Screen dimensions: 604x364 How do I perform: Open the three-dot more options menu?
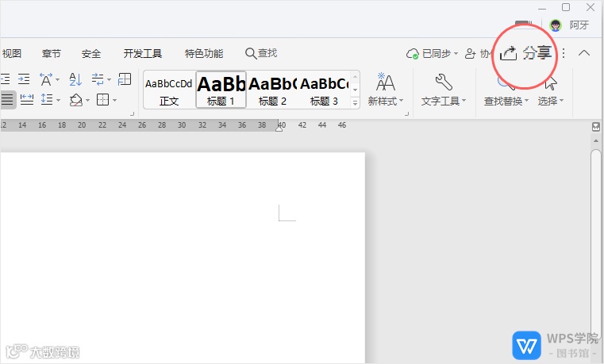[564, 53]
